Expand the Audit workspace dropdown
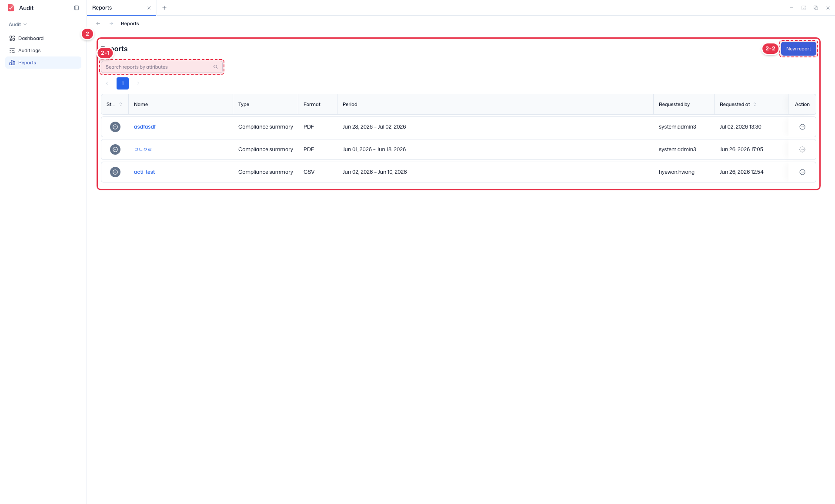This screenshot has height=504, width=835. 18,24
